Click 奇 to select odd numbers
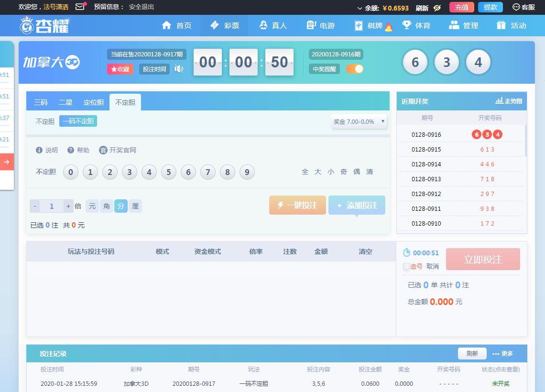The width and height of the screenshot is (545, 392). pyautogui.click(x=344, y=172)
